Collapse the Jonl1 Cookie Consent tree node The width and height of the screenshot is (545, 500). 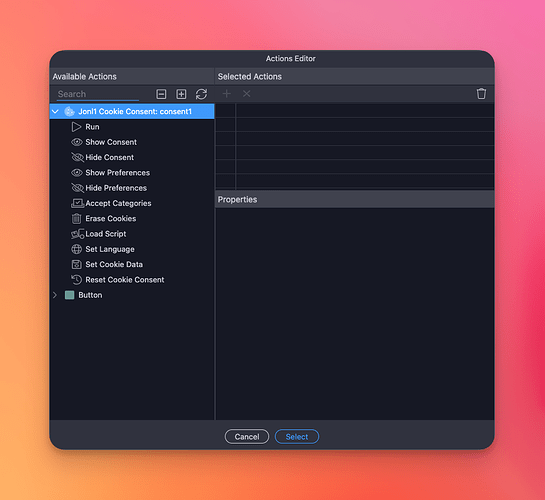point(55,112)
